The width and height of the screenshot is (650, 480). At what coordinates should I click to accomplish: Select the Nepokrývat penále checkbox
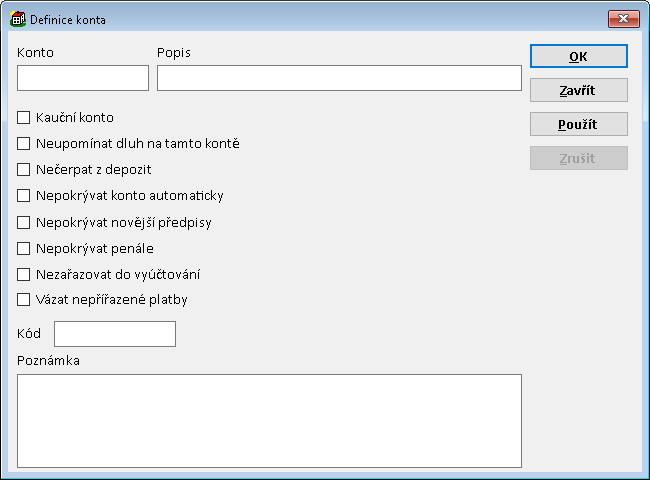point(24,248)
